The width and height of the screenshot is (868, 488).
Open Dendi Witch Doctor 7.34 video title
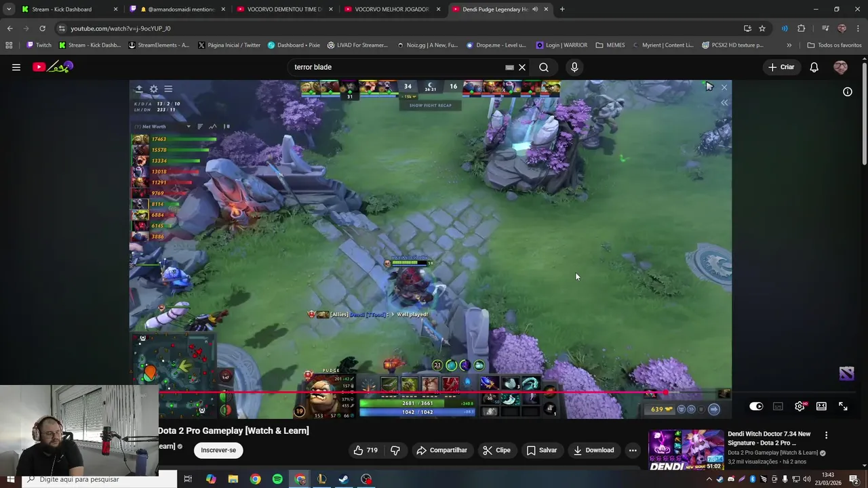pos(769,439)
